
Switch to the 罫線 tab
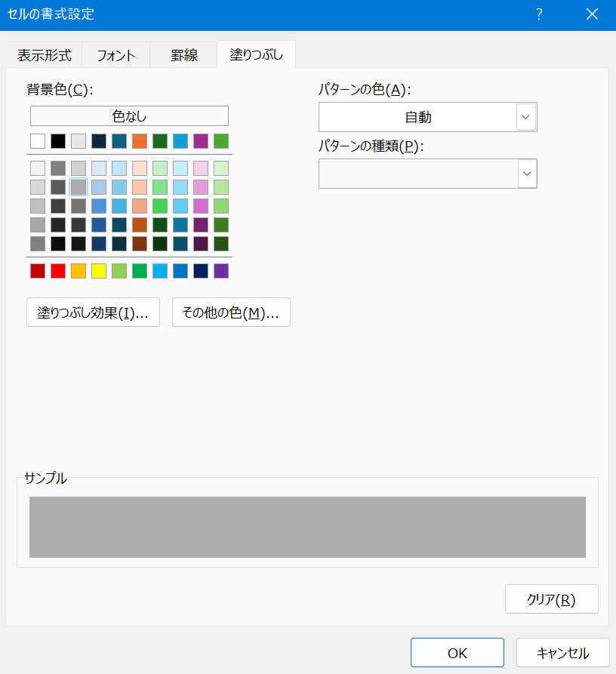184,55
